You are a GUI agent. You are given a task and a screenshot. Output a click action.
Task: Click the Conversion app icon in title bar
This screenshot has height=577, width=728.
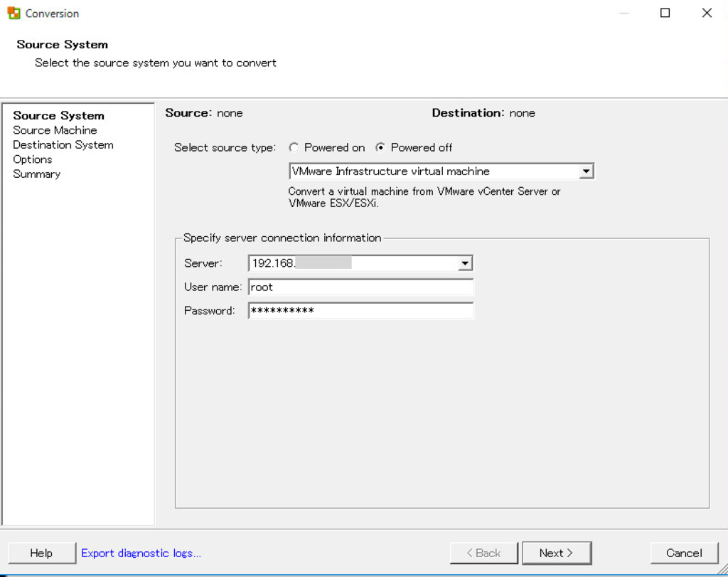14,13
